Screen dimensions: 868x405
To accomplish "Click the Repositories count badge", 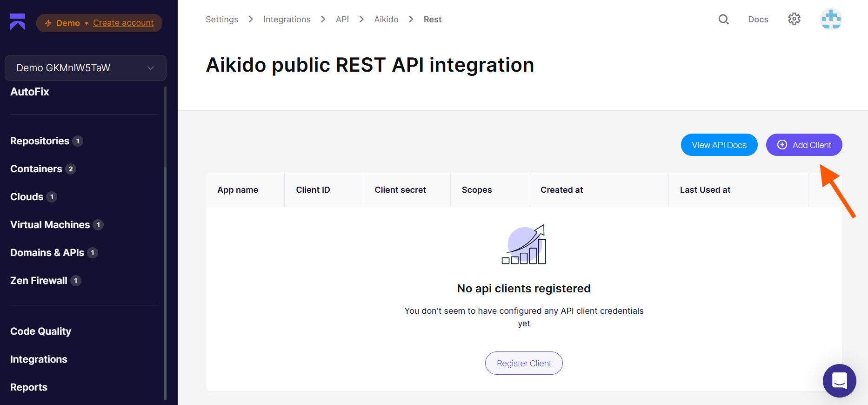I will [78, 141].
